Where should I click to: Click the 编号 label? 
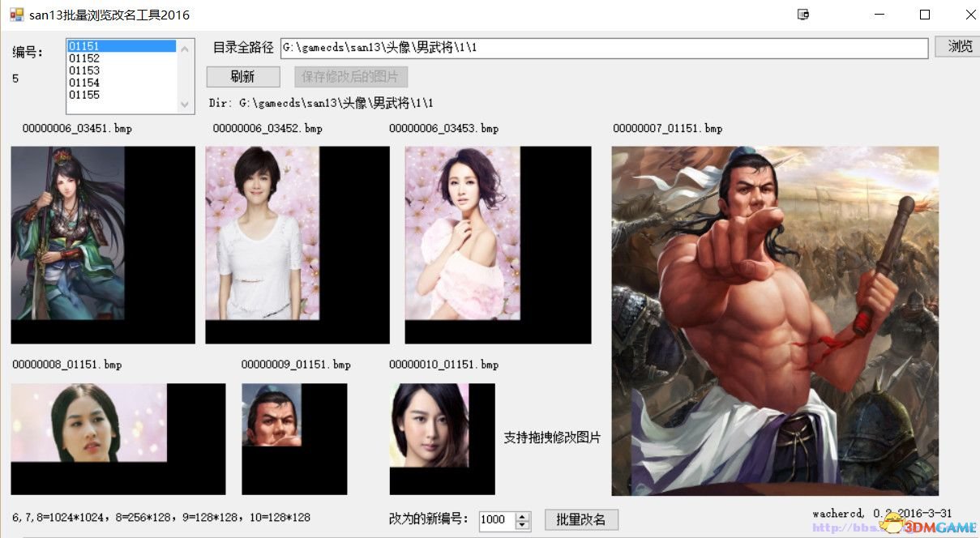point(28,53)
